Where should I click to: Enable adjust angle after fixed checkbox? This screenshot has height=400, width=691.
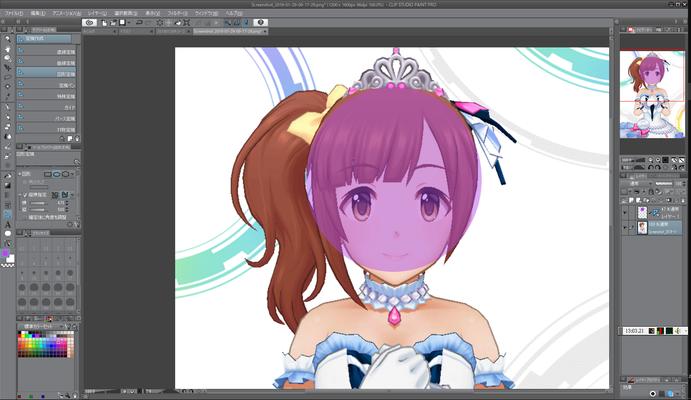point(25,217)
